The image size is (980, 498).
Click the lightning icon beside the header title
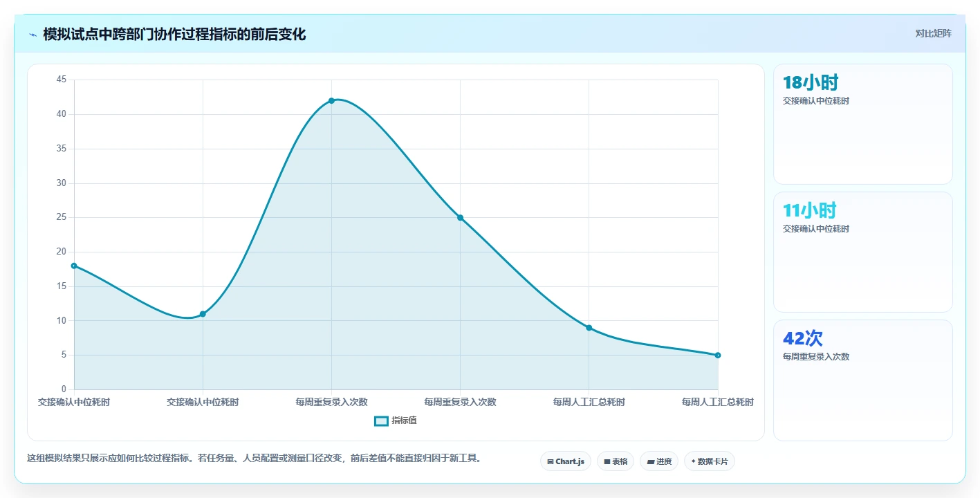(x=33, y=35)
